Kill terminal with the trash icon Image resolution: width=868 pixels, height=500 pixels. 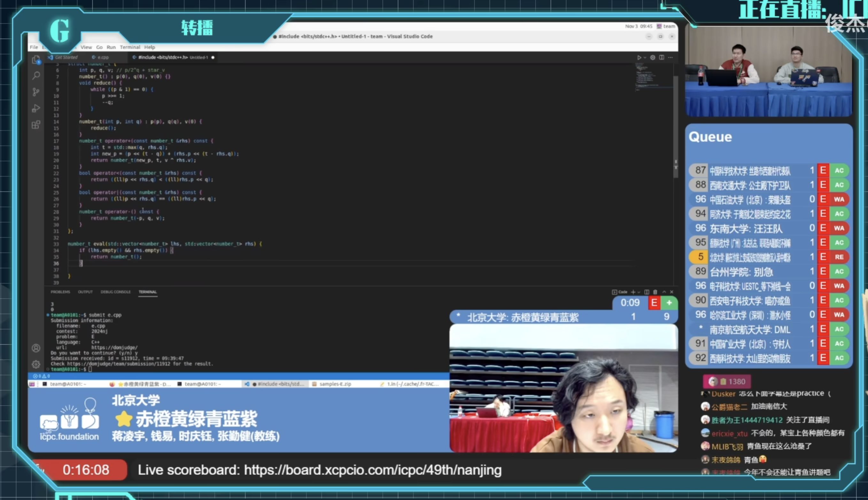click(655, 292)
